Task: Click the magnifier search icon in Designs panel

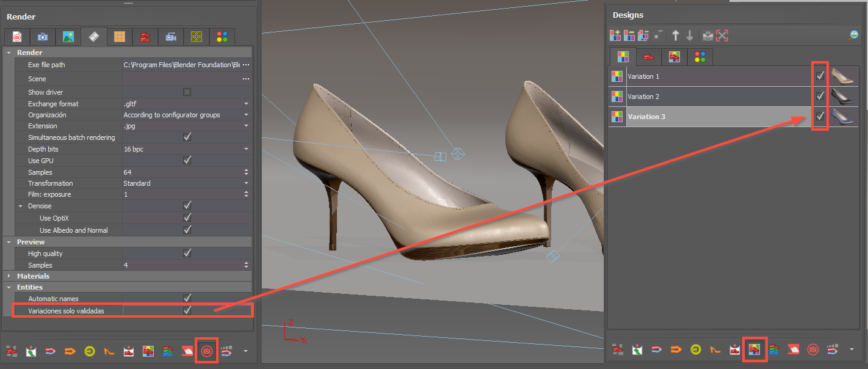Action: coord(853,36)
